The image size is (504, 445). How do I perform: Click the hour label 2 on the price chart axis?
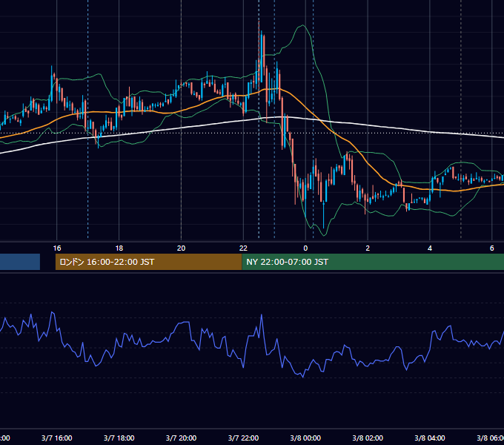[368, 248]
